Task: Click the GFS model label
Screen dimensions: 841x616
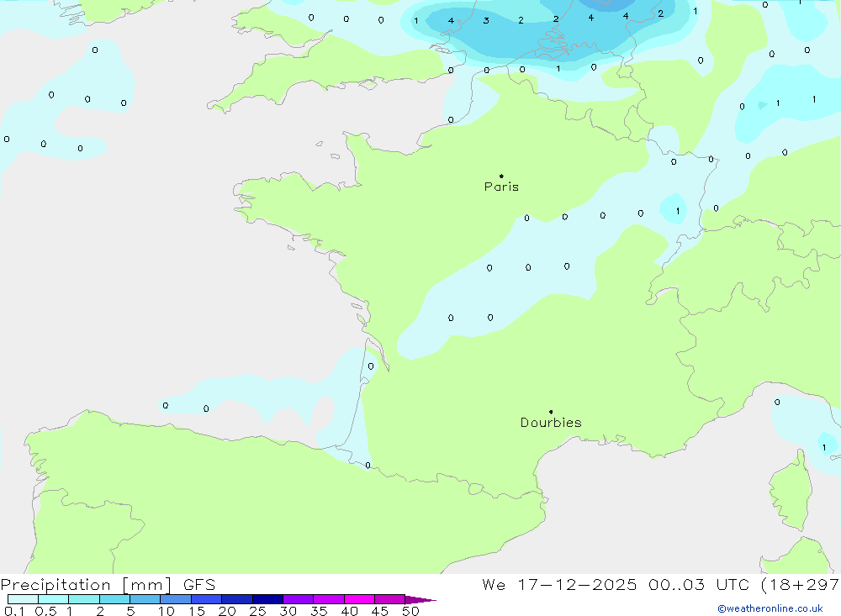Action: point(199,585)
